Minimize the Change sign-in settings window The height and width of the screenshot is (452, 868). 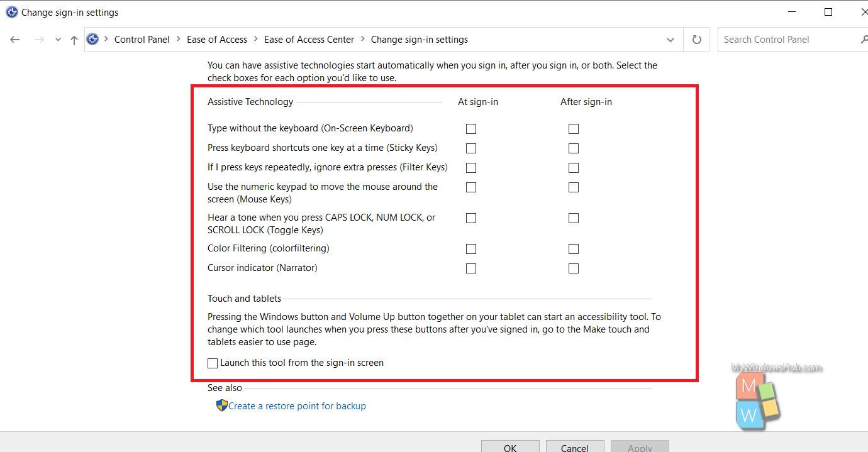pyautogui.click(x=791, y=12)
